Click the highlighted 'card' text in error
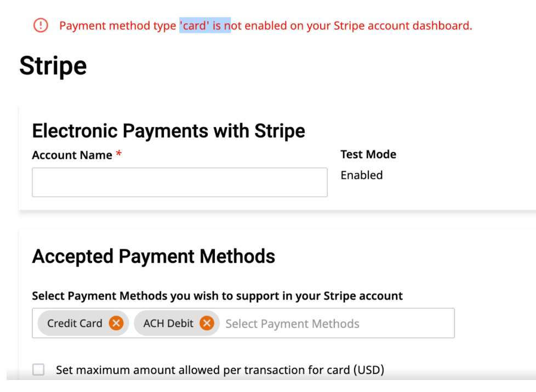 195,26
